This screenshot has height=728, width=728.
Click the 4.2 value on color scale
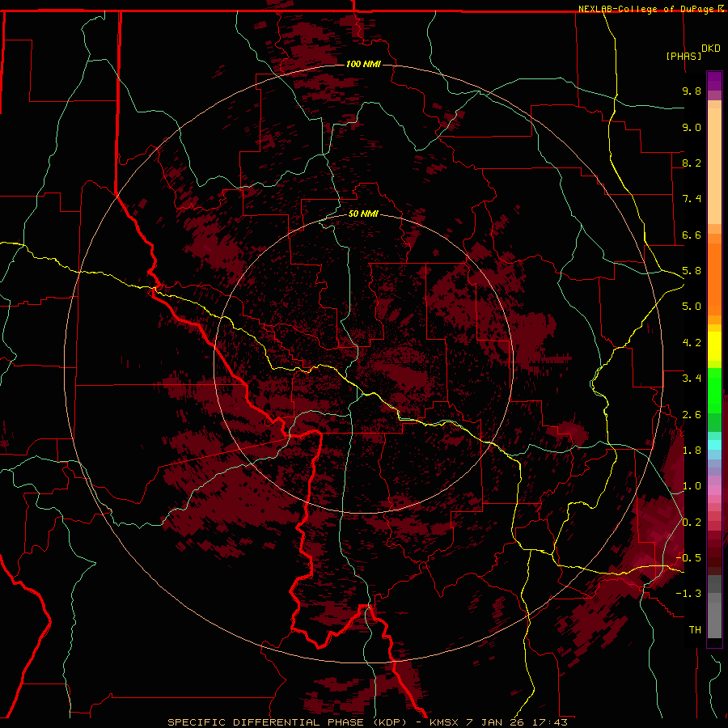point(692,343)
